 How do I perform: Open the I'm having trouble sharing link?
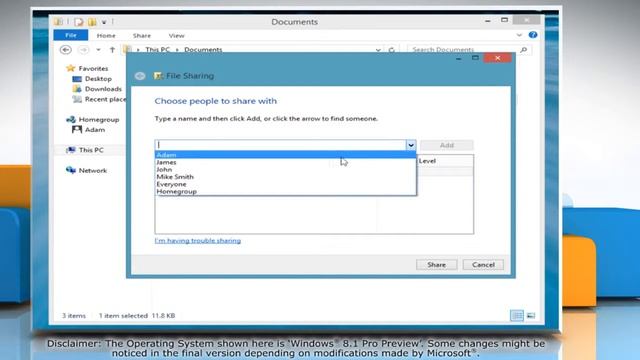[x=198, y=240]
